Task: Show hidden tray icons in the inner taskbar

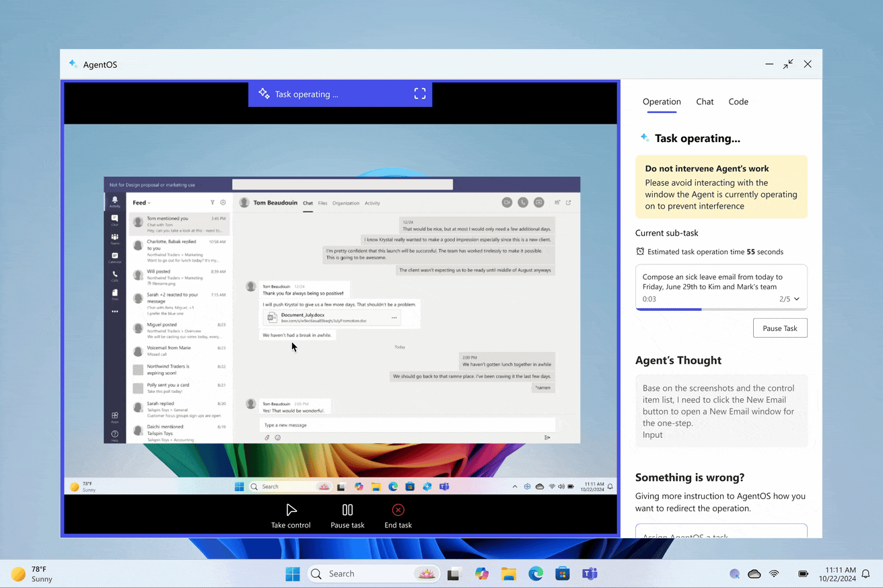Action: click(x=515, y=486)
